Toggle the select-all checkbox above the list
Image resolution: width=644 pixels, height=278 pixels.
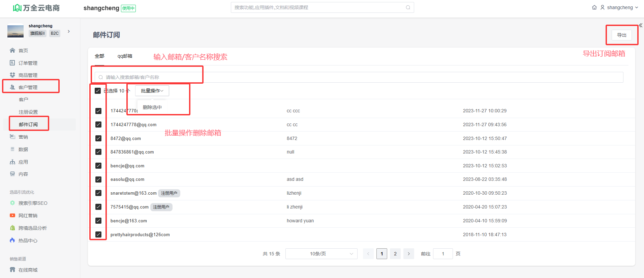pyautogui.click(x=98, y=91)
